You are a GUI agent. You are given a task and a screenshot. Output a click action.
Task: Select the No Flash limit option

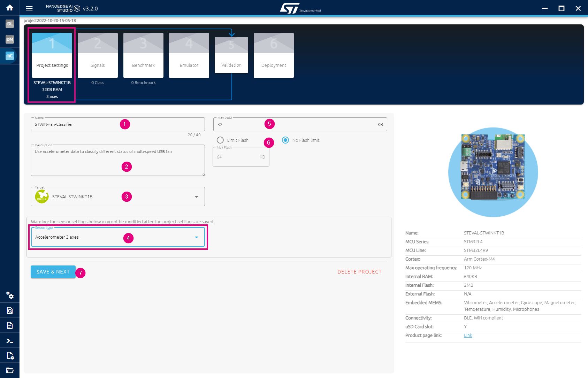[285, 140]
